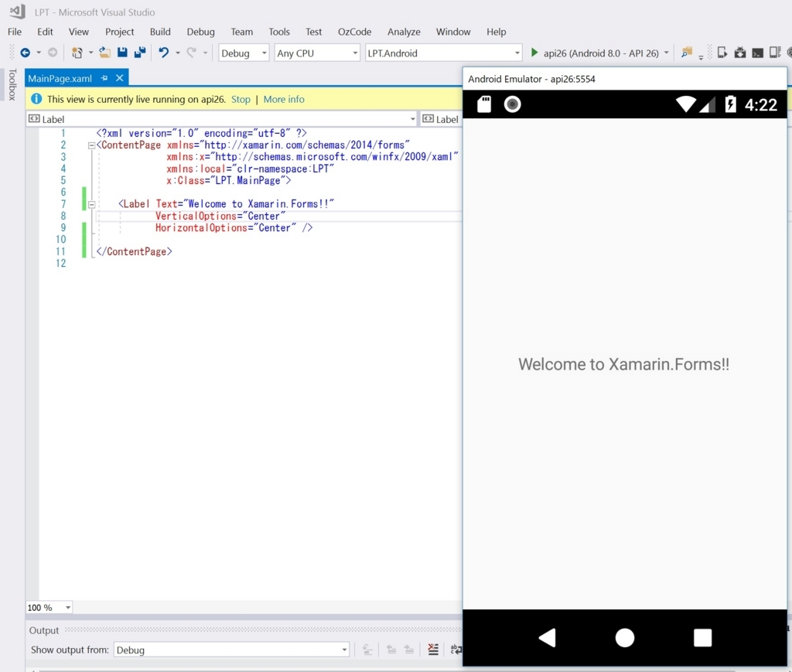
Task: Undo the last edit with the Undo icon
Action: pos(164,53)
